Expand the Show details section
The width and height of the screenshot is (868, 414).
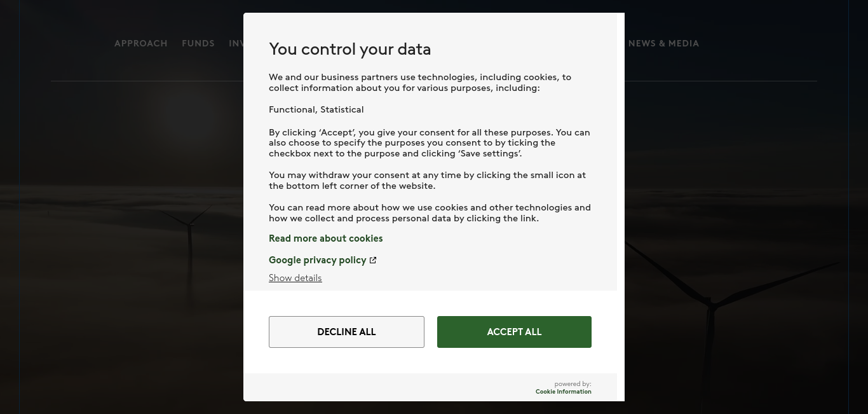295,278
